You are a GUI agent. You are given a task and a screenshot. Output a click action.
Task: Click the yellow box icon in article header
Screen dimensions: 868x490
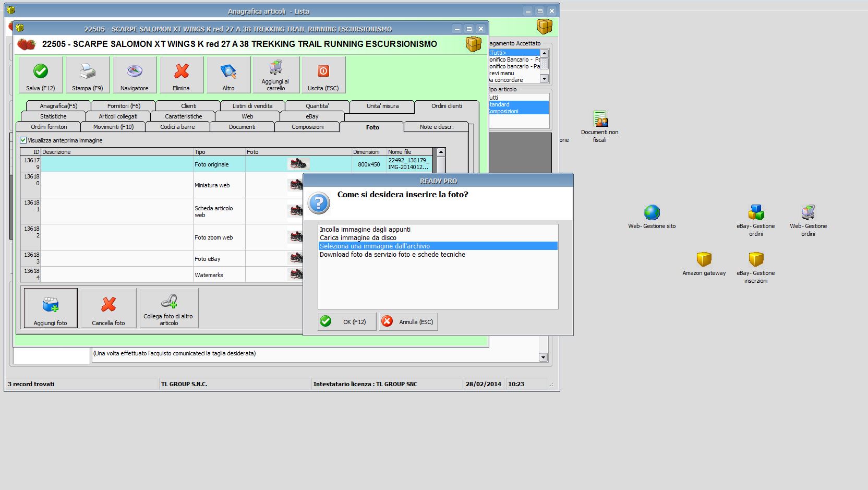(x=474, y=44)
